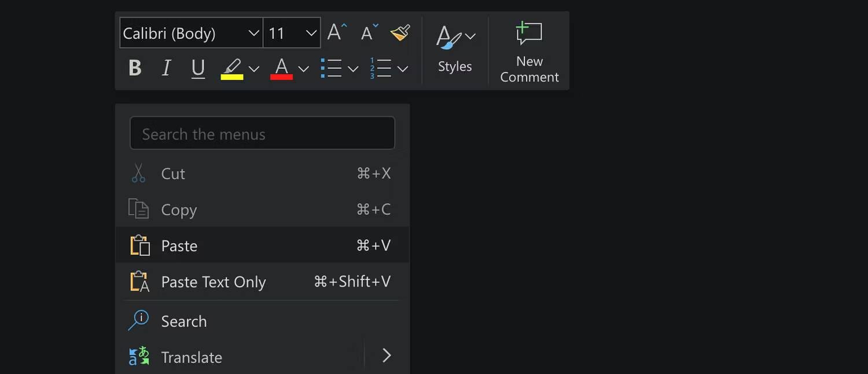Expand the bullet list style options
This screenshot has width=868, height=374.
click(353, 68)
